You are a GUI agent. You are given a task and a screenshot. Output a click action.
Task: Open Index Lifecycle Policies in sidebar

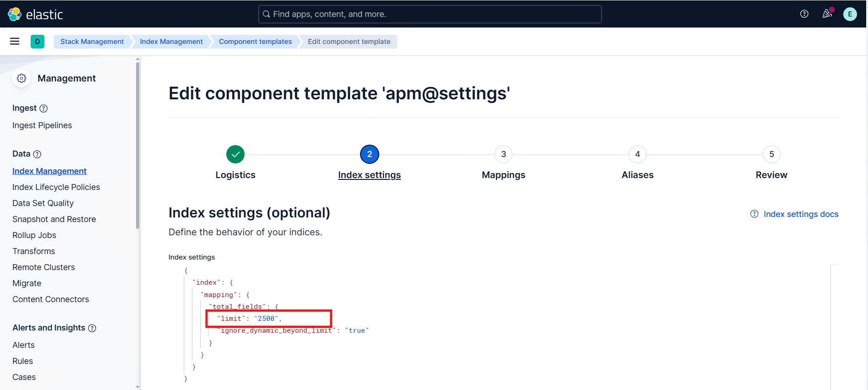coord(56,187)
